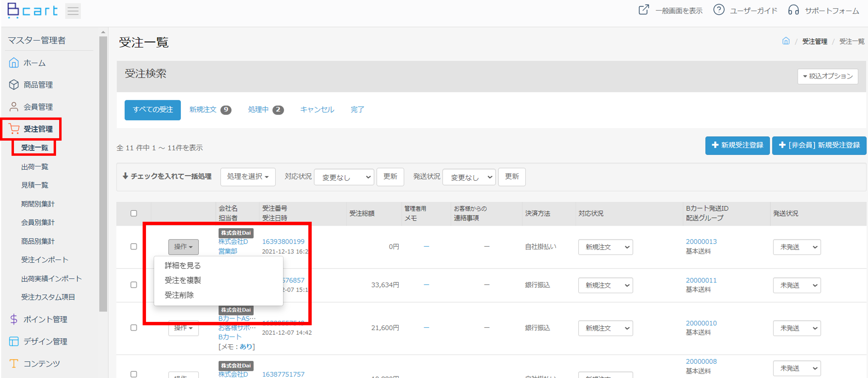Open 見積一覧 in the sidebar
The image size is (868, 378).
point(35,185)
